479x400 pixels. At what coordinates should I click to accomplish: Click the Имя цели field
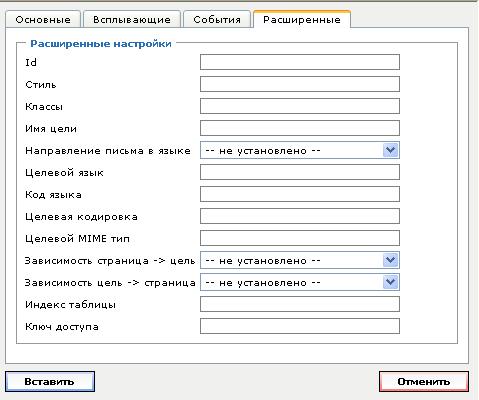pyautogui.click(x=300, y=128)
